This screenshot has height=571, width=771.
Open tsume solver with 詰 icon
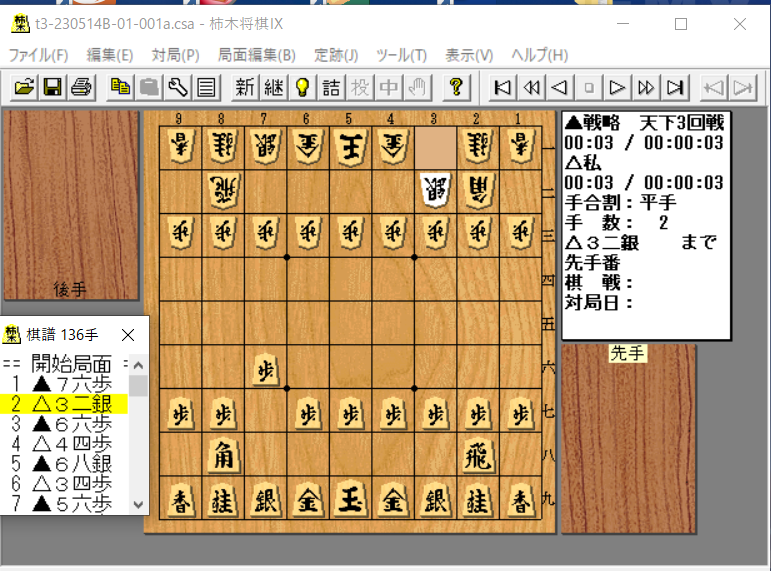pos(331,87)
